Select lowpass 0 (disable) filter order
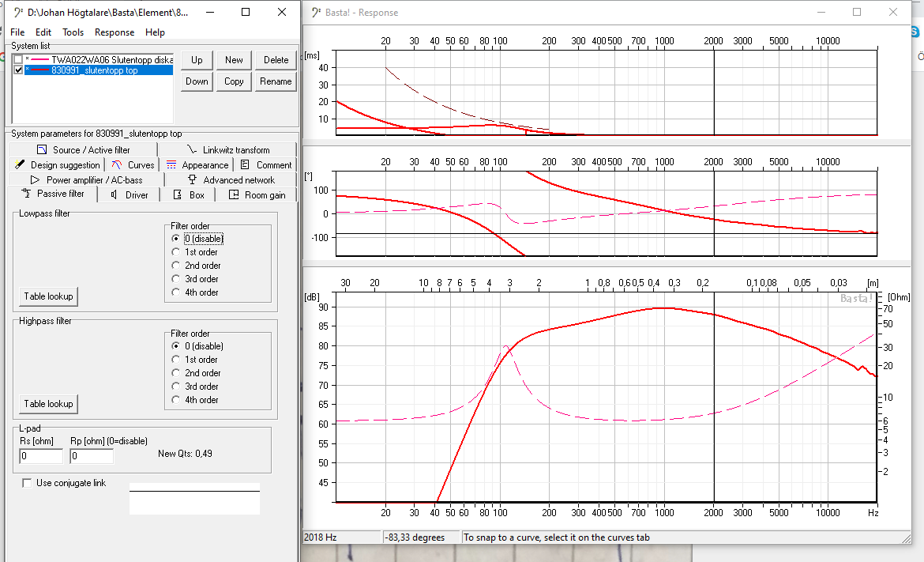 (x=198, y=239)
